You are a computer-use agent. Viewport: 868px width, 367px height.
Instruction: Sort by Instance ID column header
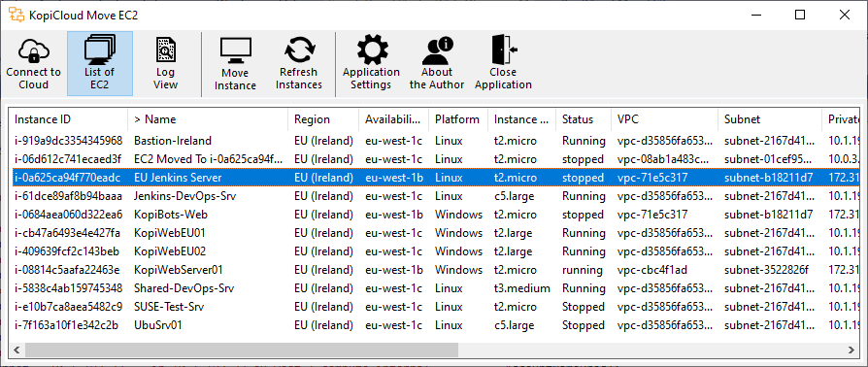[69, 119]
